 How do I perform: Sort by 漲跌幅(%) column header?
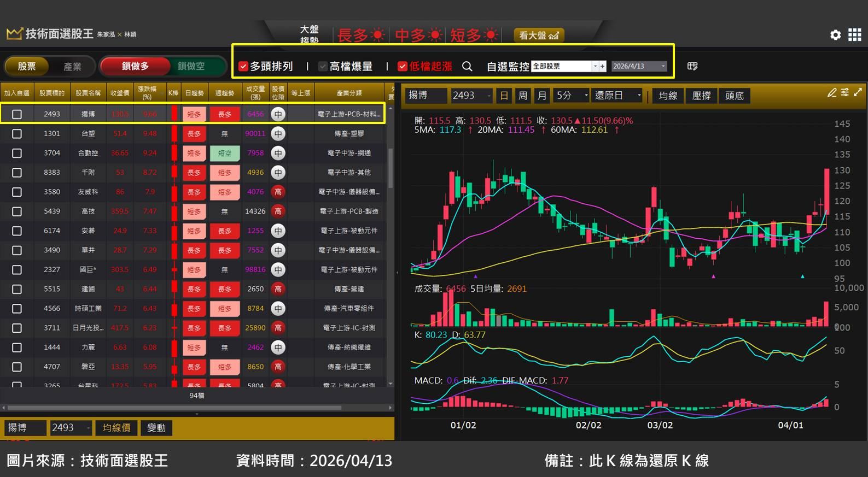[147, 92]
